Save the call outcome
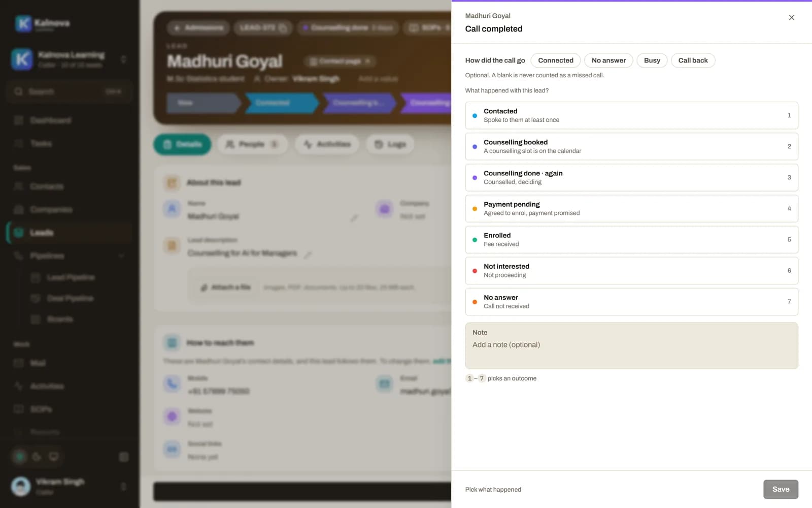The height and width of the screenshot is (508, 812). coord(781,489)
